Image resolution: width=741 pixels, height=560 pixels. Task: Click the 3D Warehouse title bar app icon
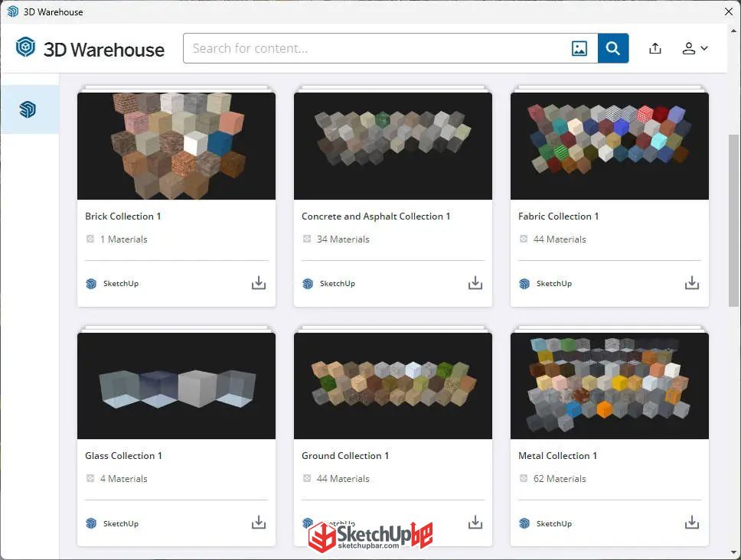(x=13, y=11)
